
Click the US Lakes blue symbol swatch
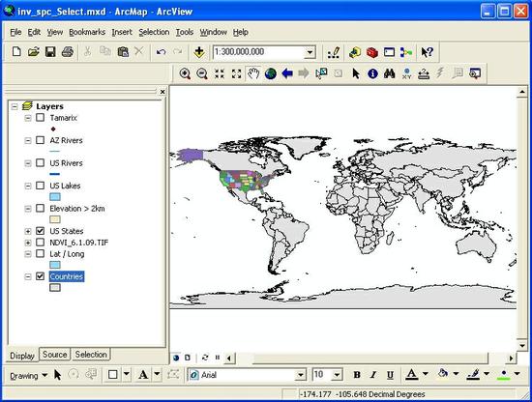pyautogui.click(x=55, y=196)
